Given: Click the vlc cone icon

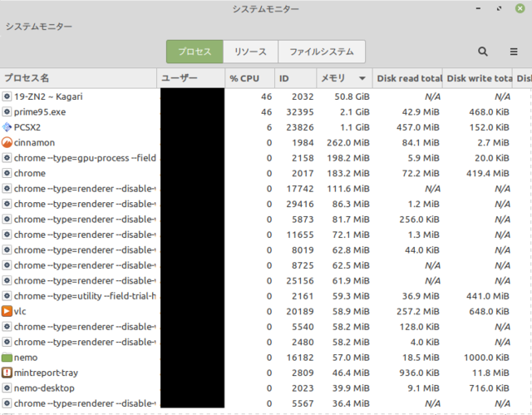Looking at the screenshot, I should 7,311.
